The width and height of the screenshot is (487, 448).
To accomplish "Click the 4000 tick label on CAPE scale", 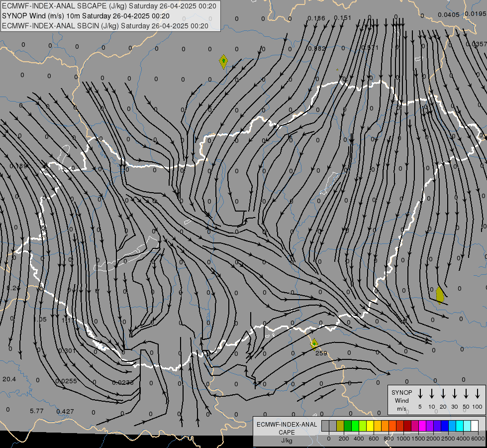I will [x=463, y=439].
